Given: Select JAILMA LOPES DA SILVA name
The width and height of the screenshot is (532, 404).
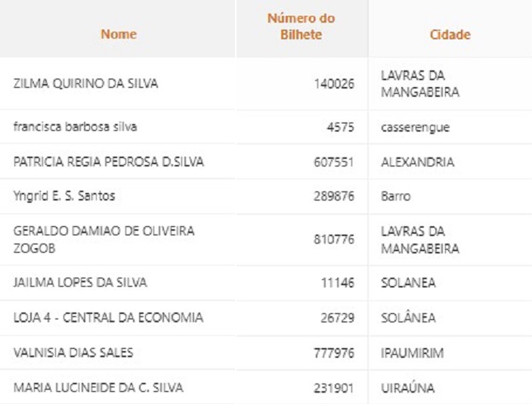Looking at the screenshot, I should tap(80, 282).
